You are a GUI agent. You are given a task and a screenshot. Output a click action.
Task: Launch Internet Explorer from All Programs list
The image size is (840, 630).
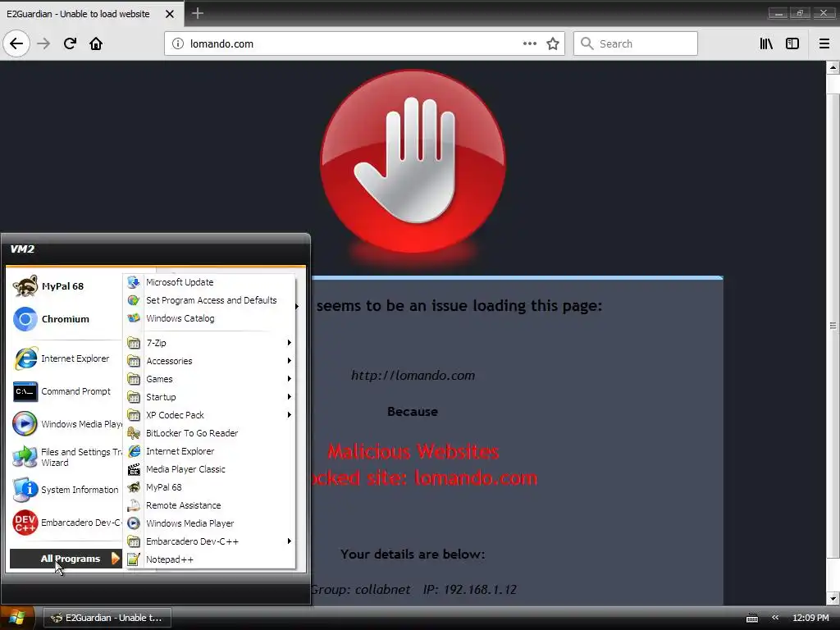tap(210, 451)
